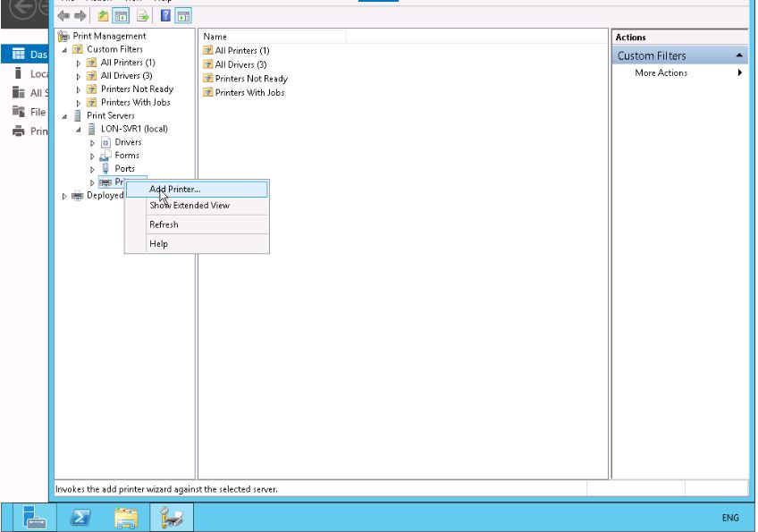
Task: Toggle Show/Hide Console Tree toolbar icon
Action: [121, 16]
